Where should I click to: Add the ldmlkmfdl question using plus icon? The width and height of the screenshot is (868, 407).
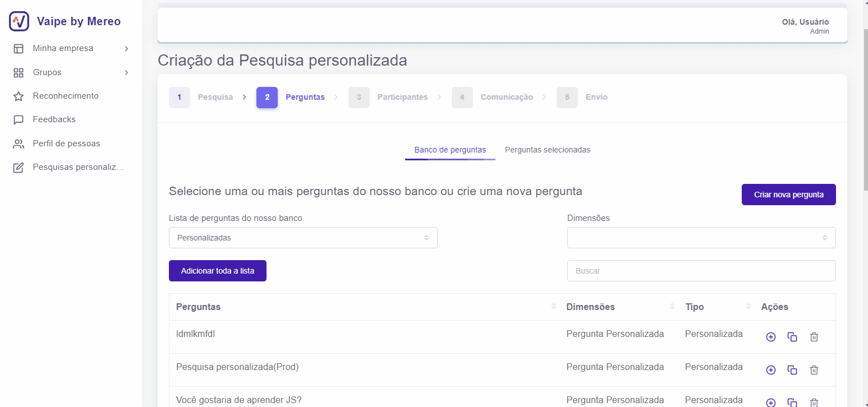click(x=770, y=336)
